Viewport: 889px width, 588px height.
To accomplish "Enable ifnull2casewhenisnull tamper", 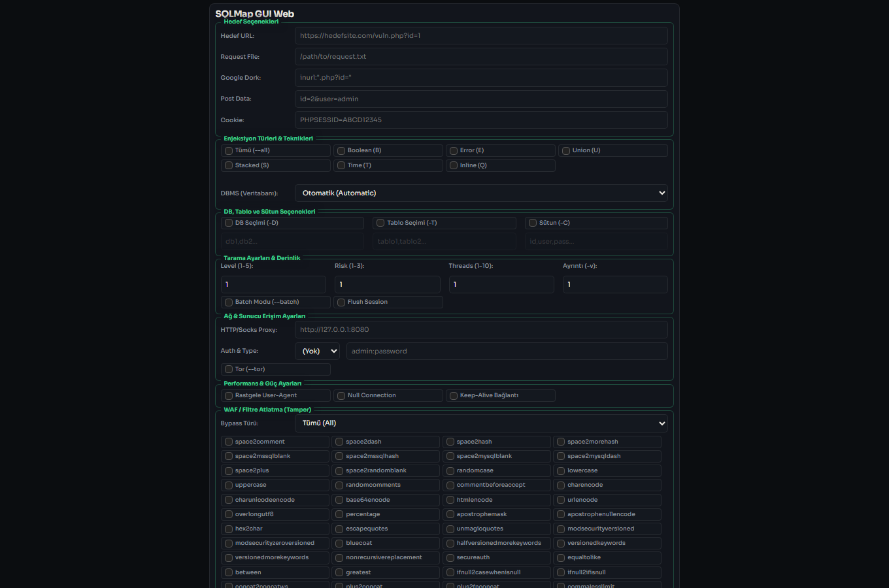I will click(x=450, y=573).
